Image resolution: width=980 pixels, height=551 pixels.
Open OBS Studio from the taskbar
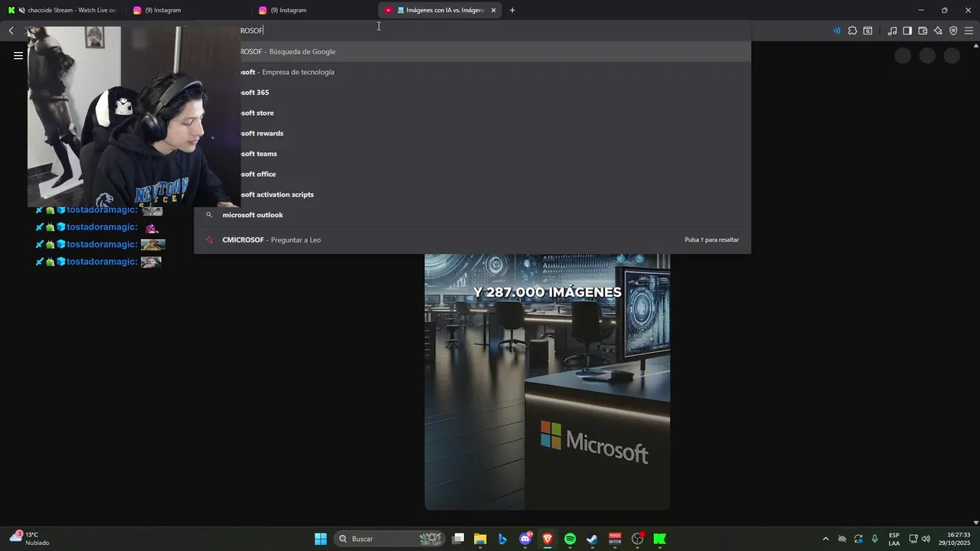(637, 539)
